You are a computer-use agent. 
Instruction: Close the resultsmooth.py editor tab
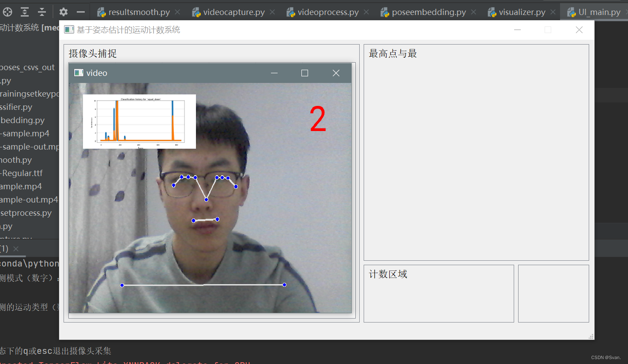click(x=177, y=12)
